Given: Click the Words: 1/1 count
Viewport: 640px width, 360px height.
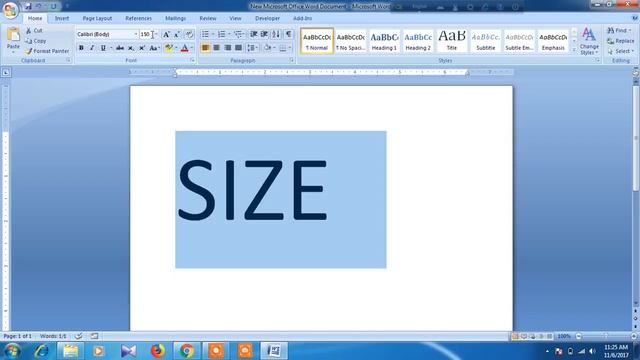Looking at the screenshot, I should [53, 336].
